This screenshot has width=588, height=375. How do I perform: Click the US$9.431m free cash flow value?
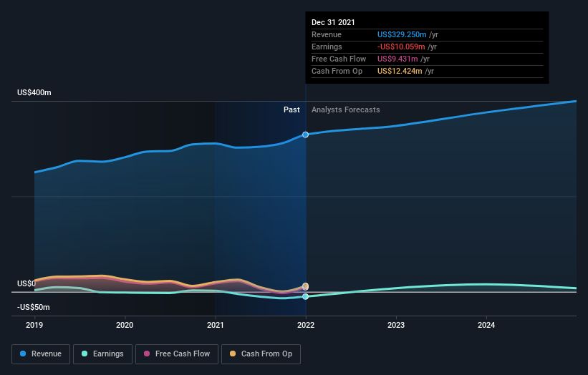click(397, 59)
